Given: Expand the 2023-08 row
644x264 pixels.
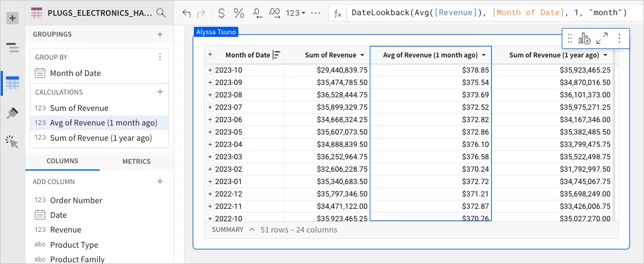Looking at the screenshot, I should click(x=210, y=95).
